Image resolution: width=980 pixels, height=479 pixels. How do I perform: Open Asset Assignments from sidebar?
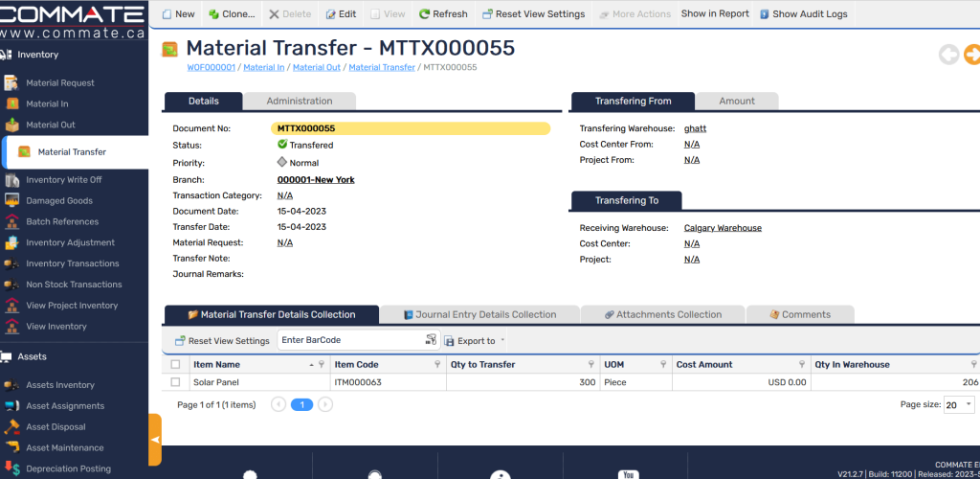[x=65, y=406]
